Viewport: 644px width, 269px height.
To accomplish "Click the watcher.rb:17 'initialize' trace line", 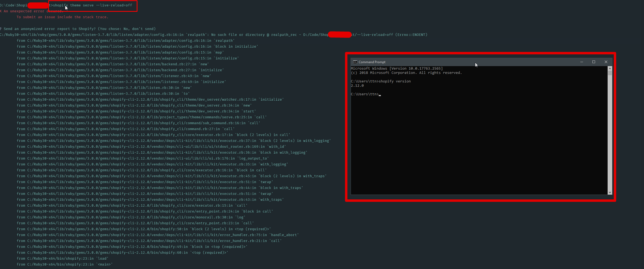I will click(150, 100).
